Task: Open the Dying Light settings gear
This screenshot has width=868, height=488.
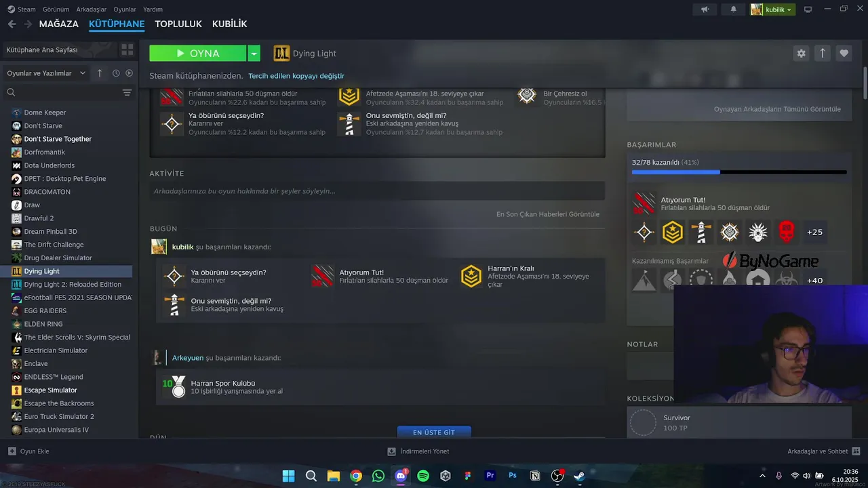Action: click(801, 53)
